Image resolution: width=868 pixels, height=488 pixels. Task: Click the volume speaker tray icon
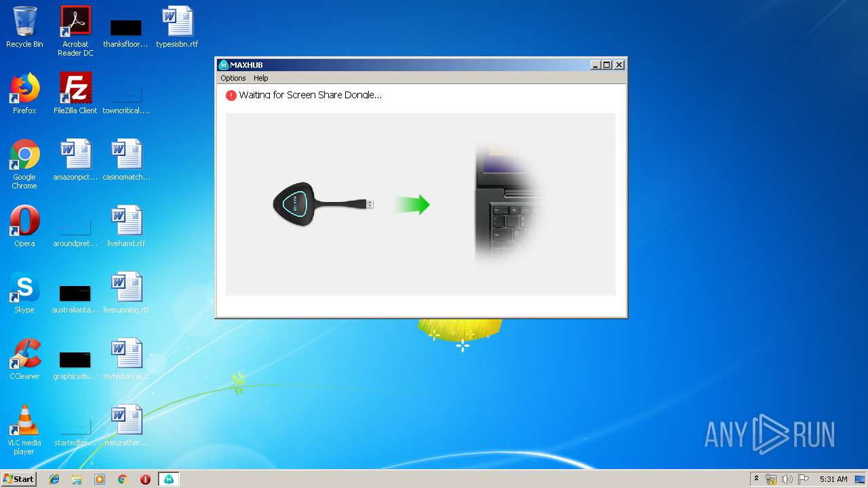(x=787, y=479)
